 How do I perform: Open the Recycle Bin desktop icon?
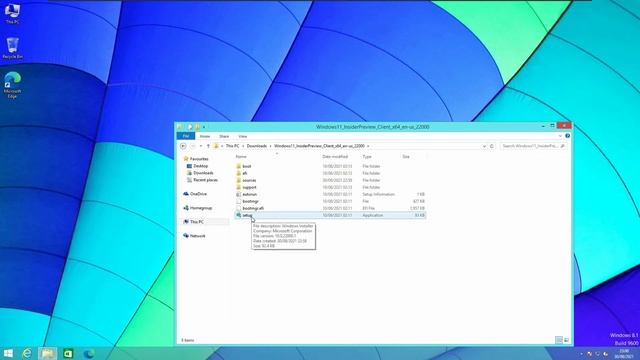(12, 48)
